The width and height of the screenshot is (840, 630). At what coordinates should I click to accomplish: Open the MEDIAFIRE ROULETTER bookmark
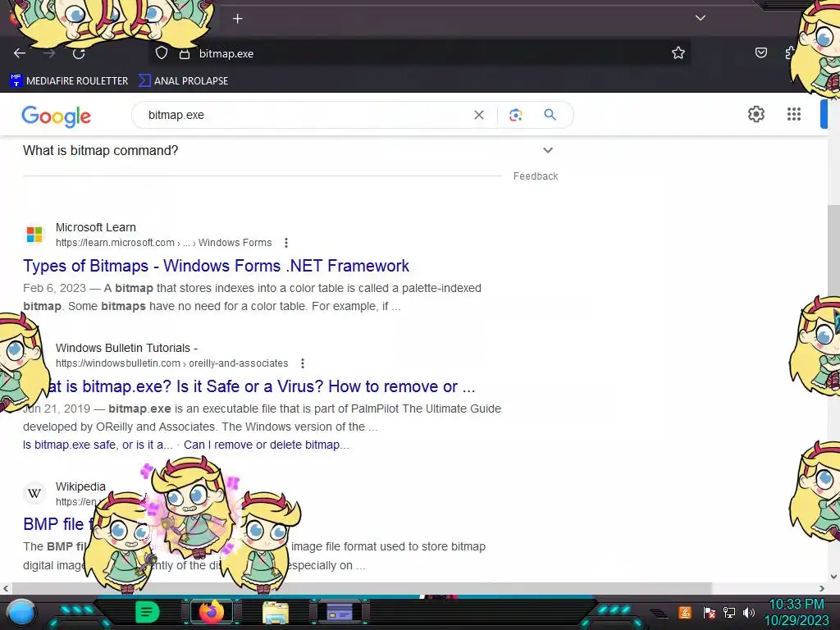coord(69,81)
